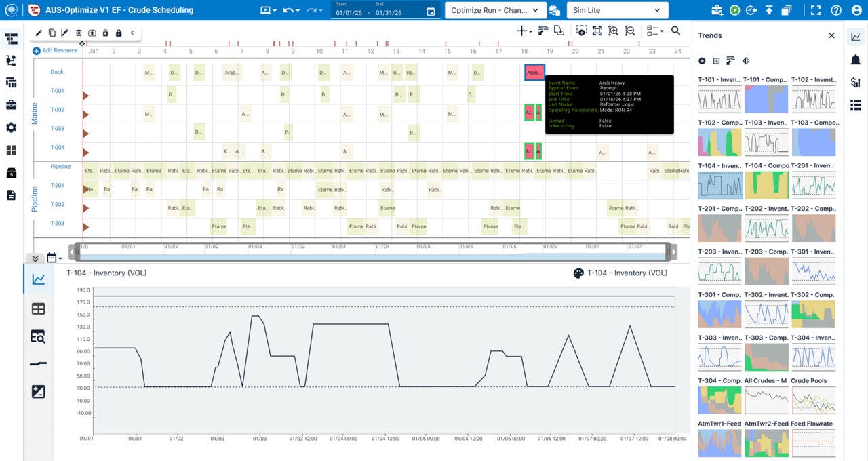
Task: Click the Start date field 01/01/26
Action: tap(351, 13)
